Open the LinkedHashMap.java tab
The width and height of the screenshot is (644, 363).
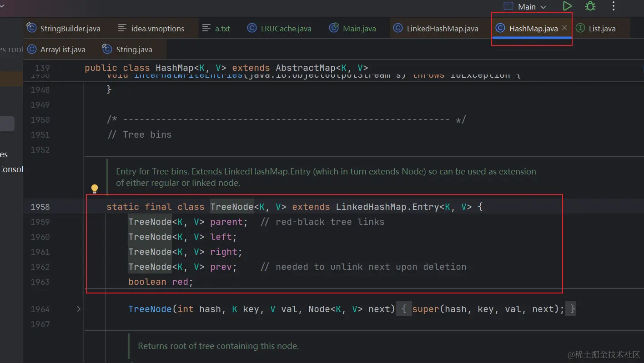[436, 28]
